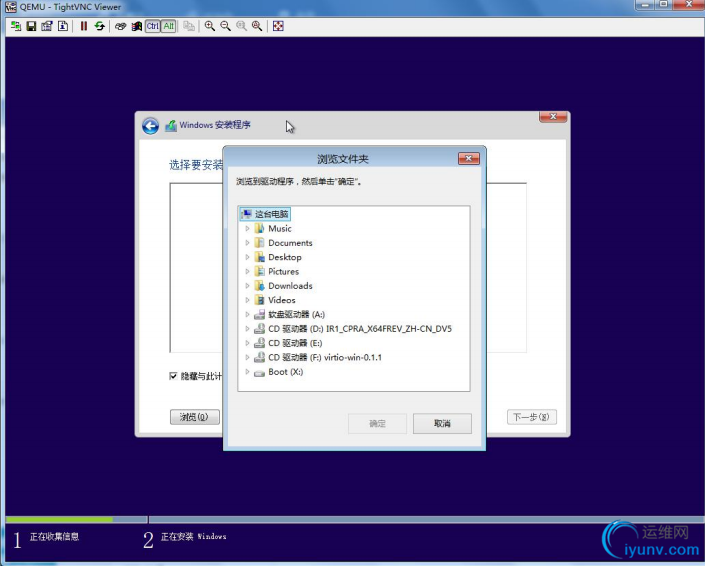This screenshot has height=566, width=705.
Task: Toggle the Alt key state button
Action: [169, 26]
